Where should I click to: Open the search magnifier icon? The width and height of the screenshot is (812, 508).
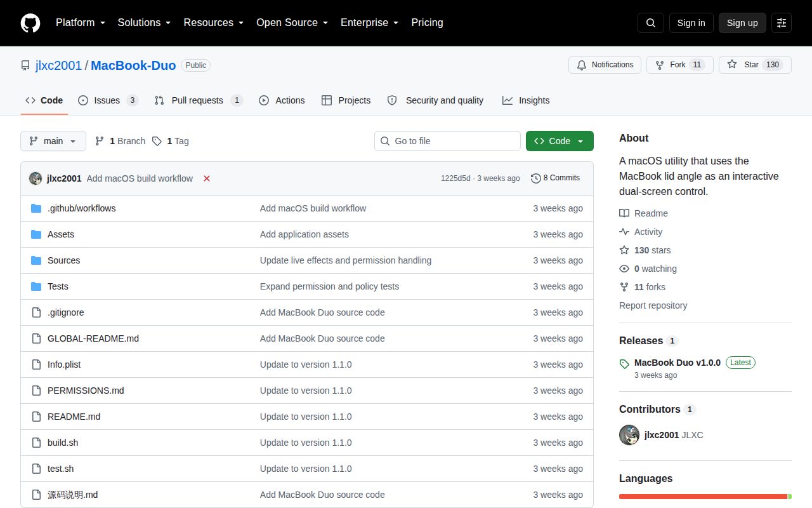651,23
